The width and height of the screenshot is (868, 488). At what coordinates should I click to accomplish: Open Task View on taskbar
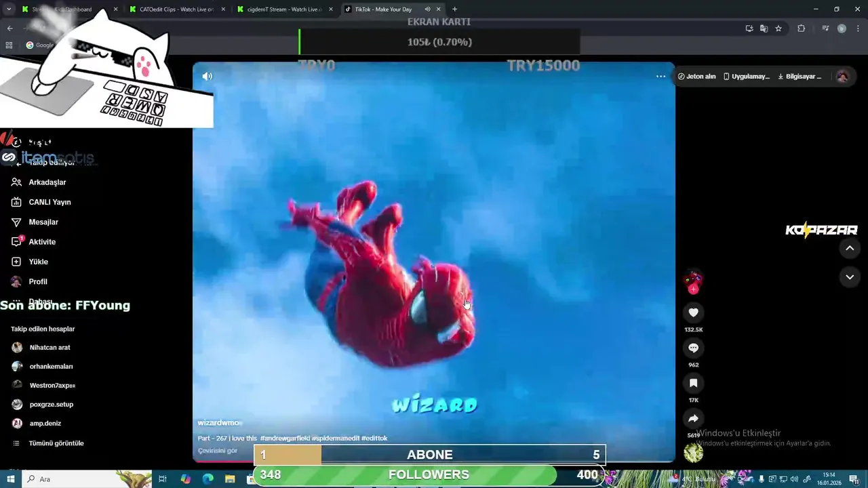(163, 479)
